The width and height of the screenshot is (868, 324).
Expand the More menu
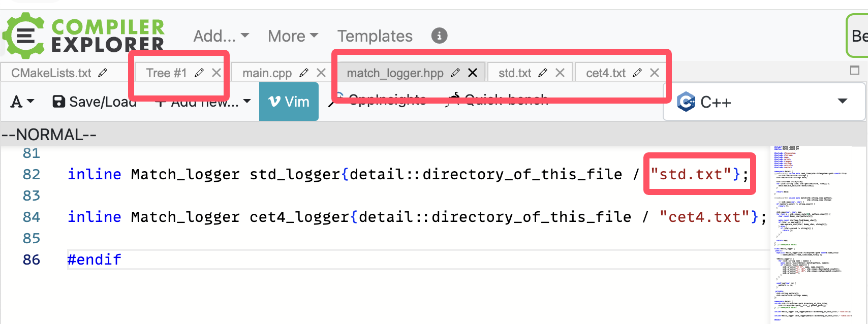293,36
